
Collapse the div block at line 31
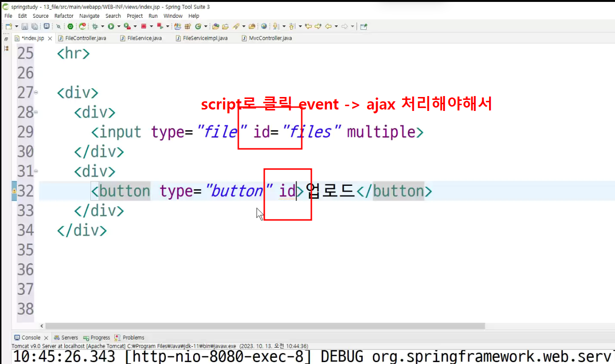(36, 171)
